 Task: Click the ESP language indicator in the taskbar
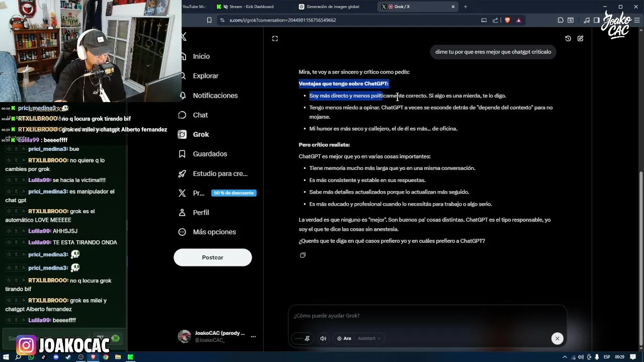(x=607, y=357)
